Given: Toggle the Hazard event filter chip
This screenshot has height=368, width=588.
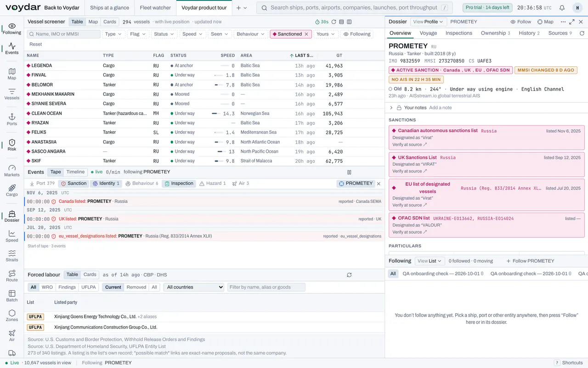Looking at the screenshot, I should tap(213, 184).
